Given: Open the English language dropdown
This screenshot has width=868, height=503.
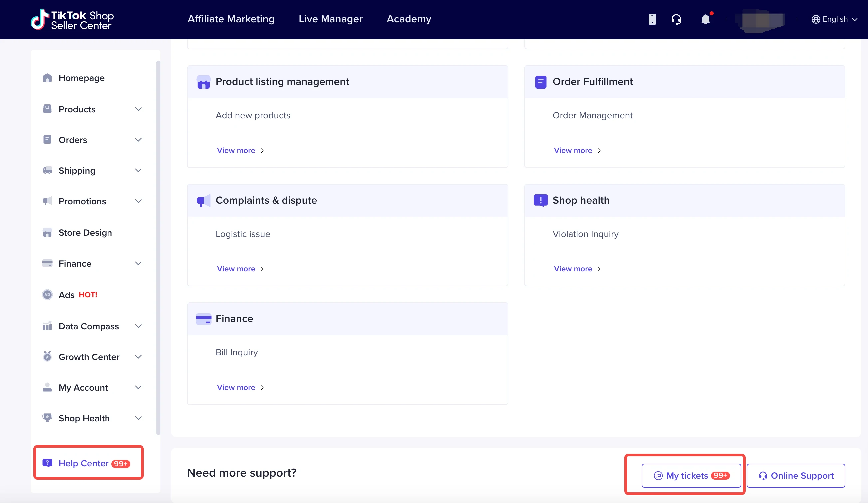Looking at the screenshot, I should pos(834,19).
